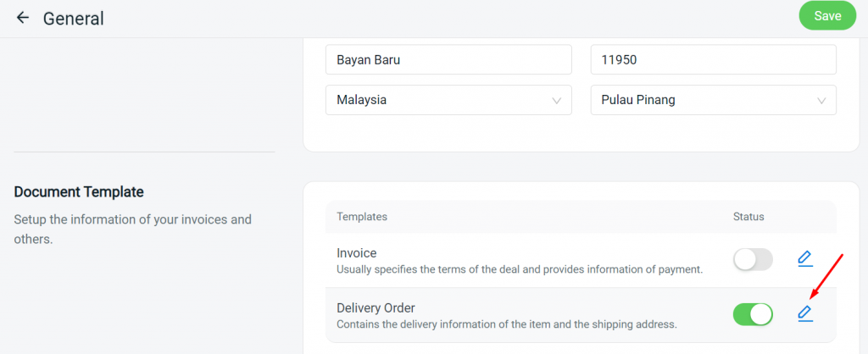The image size is (868, 354).
Task: Click the chevron arrow in Pulau Pinang field
Action: pyautogui.click(x=821, y=100)
